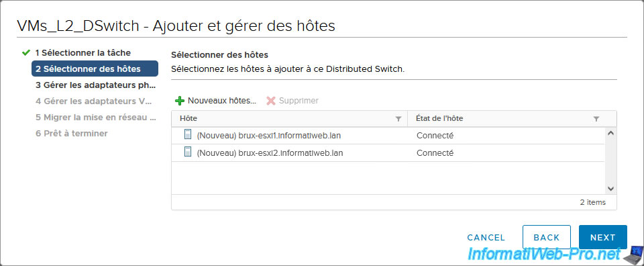Open step 3 Gérer les adaptateurs physiques
Image resolution: width=644 pixels, height=266 pixels.
click(96, 85)
